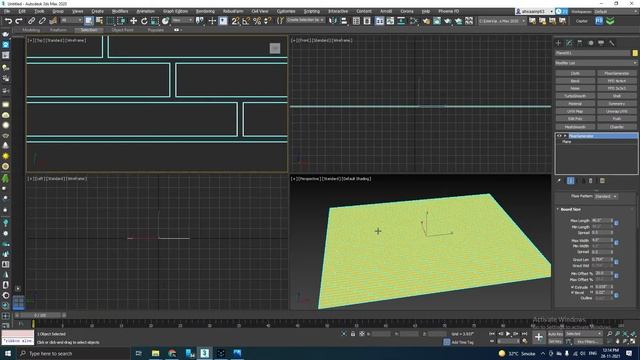
Task: Open Create Selection Set dropdown
Action: [305, 20]
